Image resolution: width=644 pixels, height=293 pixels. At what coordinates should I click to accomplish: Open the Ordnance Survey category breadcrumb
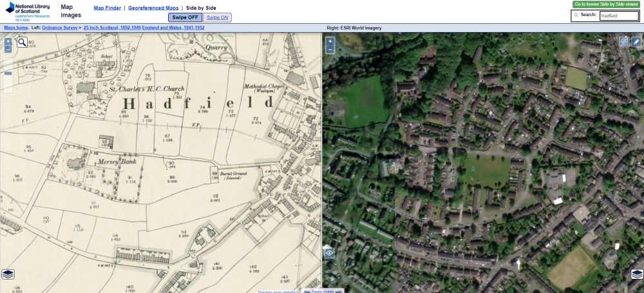pyautogui.click(x=61, y=28)
